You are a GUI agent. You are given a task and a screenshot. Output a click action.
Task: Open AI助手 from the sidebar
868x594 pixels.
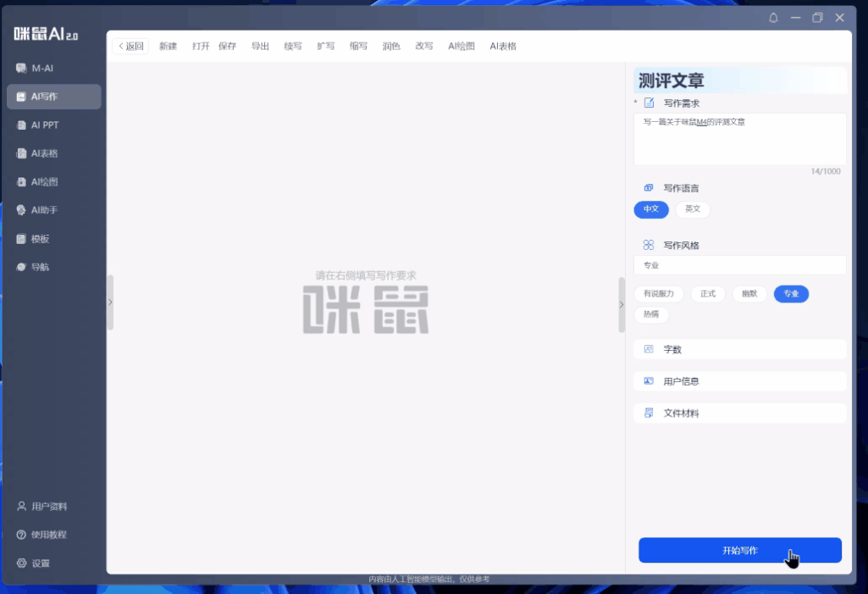(x=22, y=210)
